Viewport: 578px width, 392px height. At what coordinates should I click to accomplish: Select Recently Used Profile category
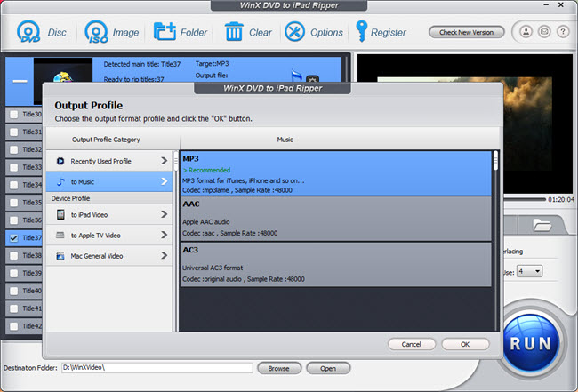(x=109, y=161)
